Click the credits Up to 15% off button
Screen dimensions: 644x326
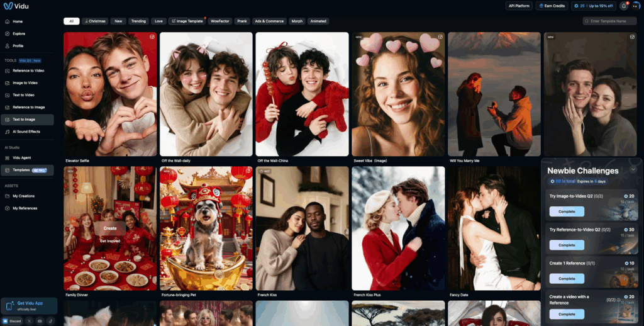point(594,6)
